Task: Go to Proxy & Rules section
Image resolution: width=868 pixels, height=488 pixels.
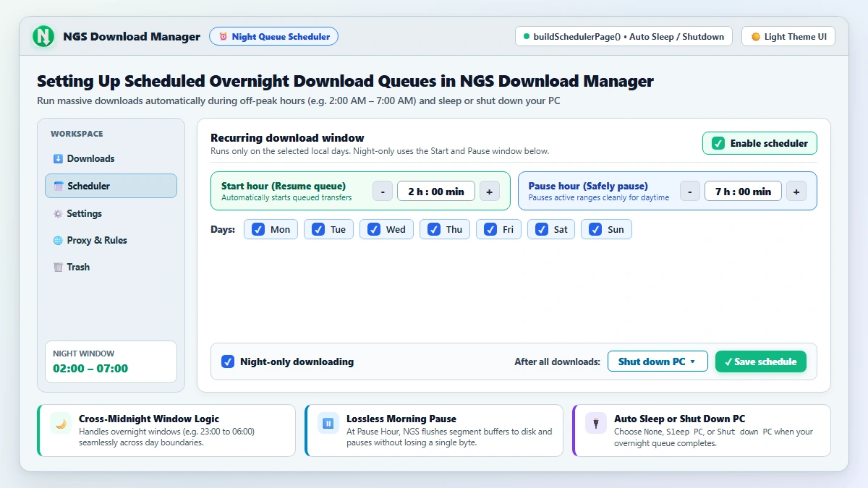Action: tap(111, 240)
